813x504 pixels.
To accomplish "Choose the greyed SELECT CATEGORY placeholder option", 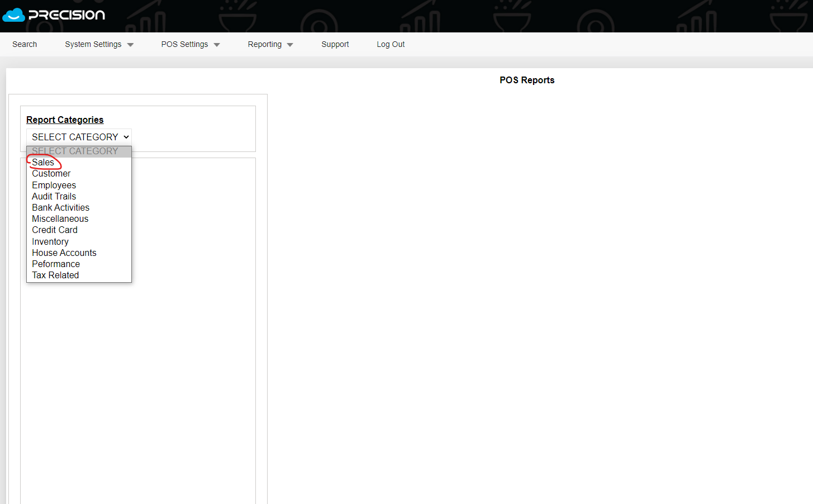I will point(79,151).
